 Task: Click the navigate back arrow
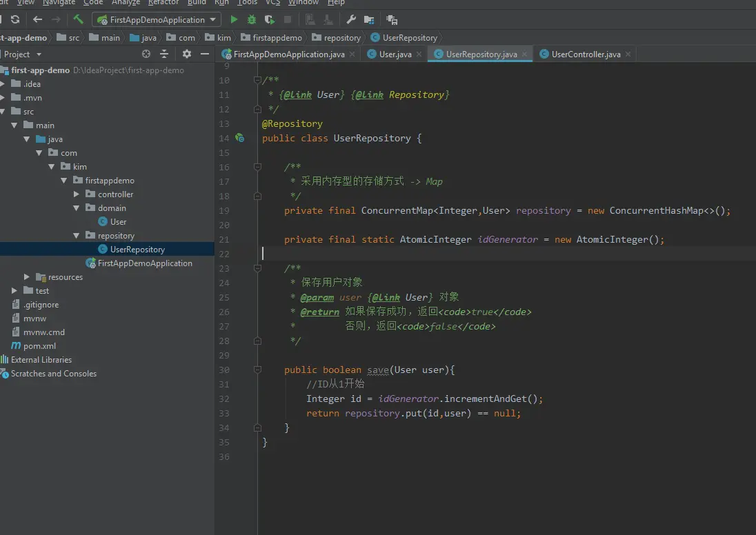38,19
